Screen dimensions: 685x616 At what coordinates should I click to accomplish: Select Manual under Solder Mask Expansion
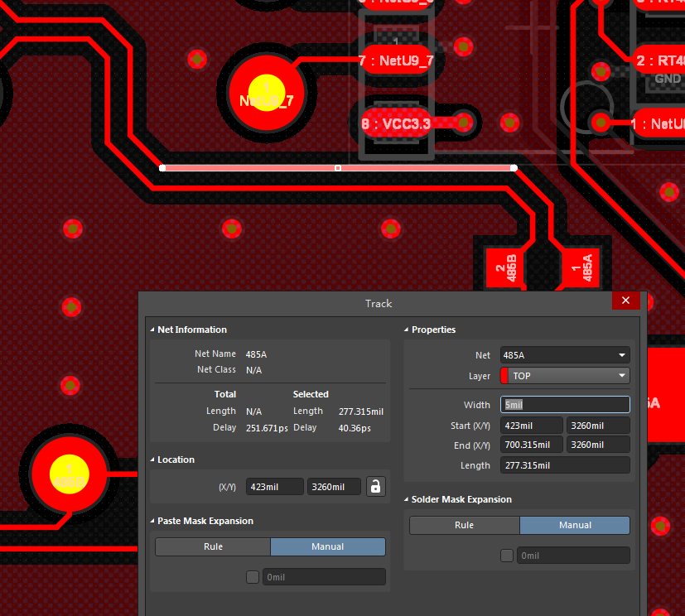pyautogui.click(x=575, y=525)
